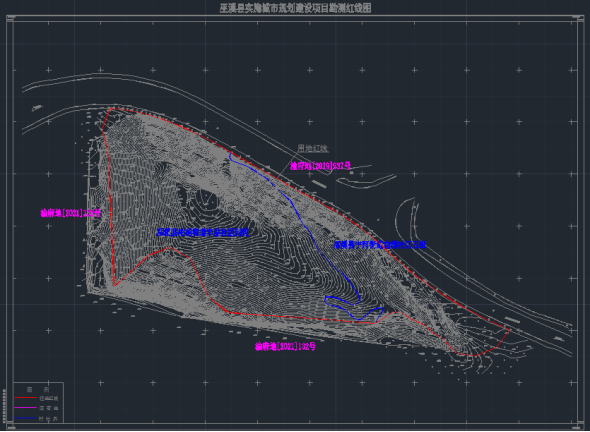Select the blue village boundary line's upper end

point(230,155)
